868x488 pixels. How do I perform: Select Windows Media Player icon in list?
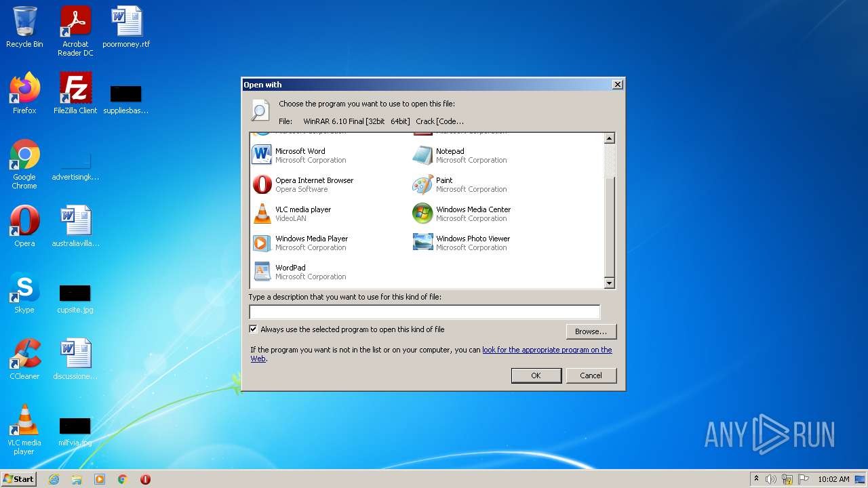coord(262,243)
